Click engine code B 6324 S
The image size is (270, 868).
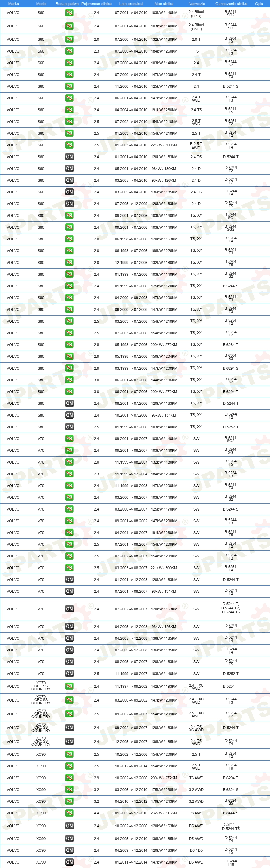[231, 790]
